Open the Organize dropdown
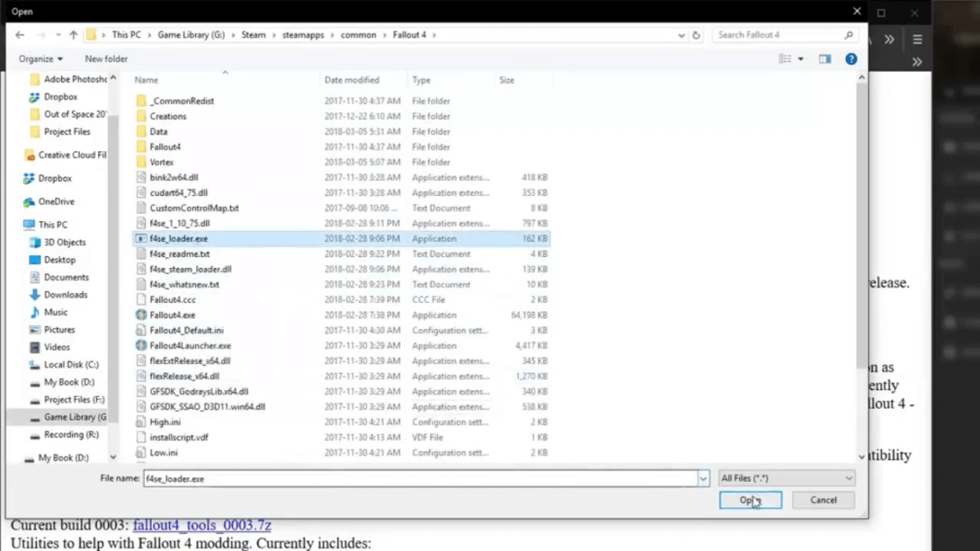 click(x=40, y=59)
